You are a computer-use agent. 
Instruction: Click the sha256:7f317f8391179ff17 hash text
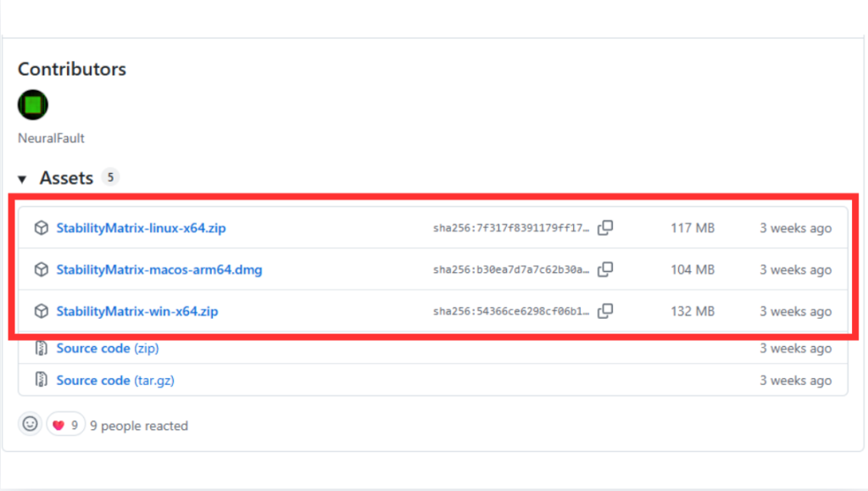[x=510, y=228]
